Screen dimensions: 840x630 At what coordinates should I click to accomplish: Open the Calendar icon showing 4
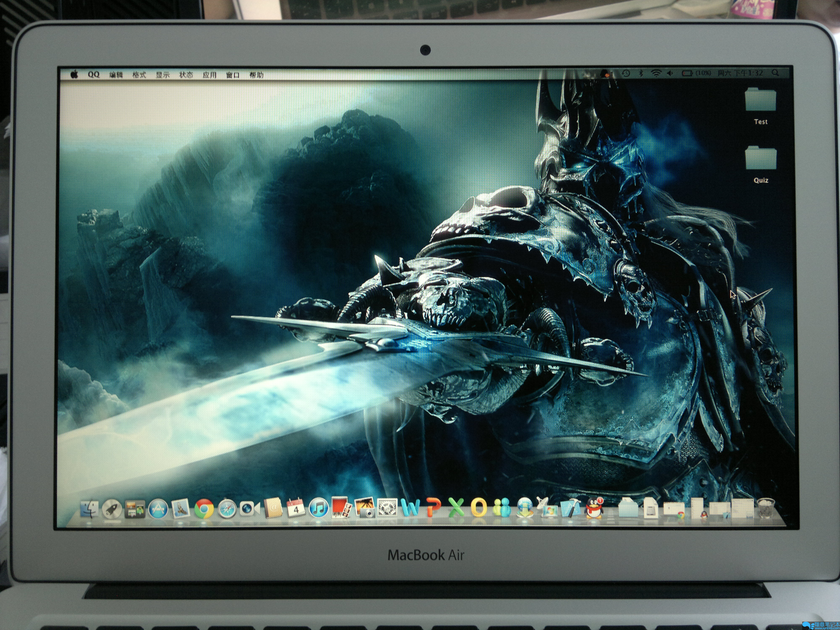pos(296,507)
